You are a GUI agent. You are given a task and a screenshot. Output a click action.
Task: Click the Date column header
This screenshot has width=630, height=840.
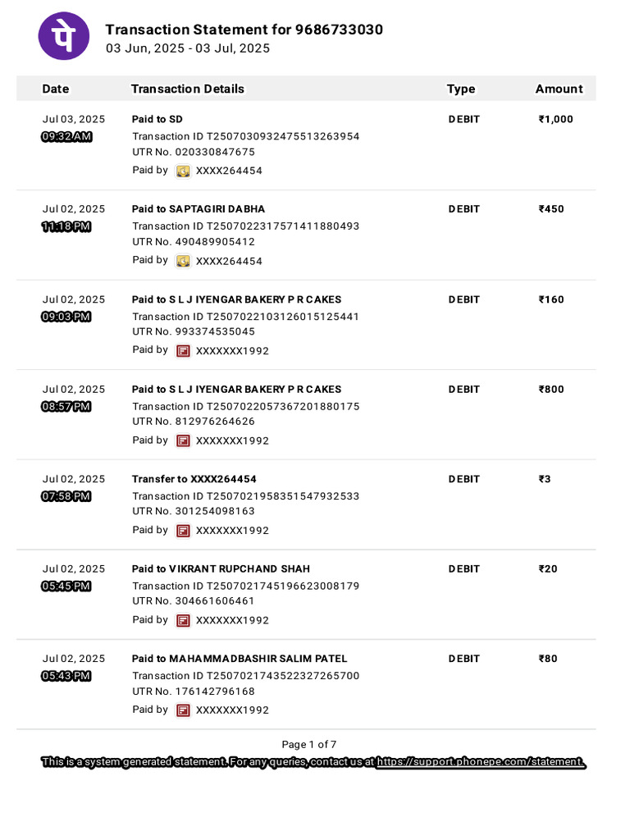(56, 89)
